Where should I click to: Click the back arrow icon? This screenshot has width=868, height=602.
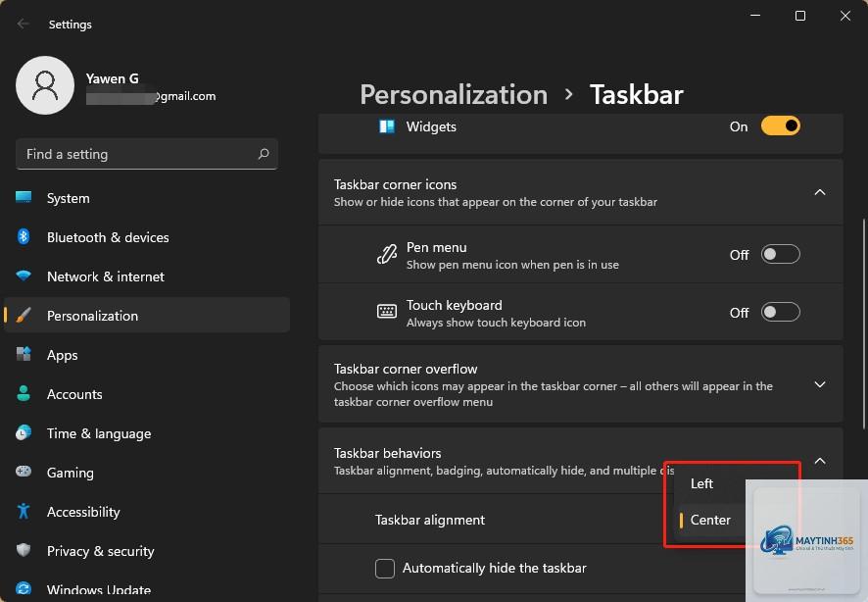click(23, 24)
